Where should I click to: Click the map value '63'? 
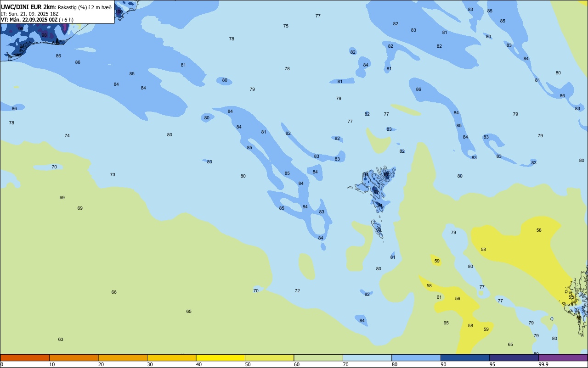61,340
